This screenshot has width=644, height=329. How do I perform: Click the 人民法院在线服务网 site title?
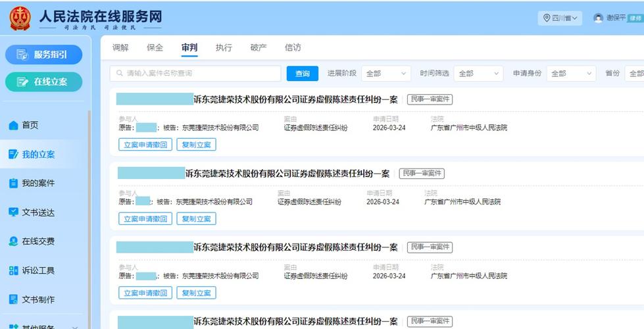click(101, 16)
